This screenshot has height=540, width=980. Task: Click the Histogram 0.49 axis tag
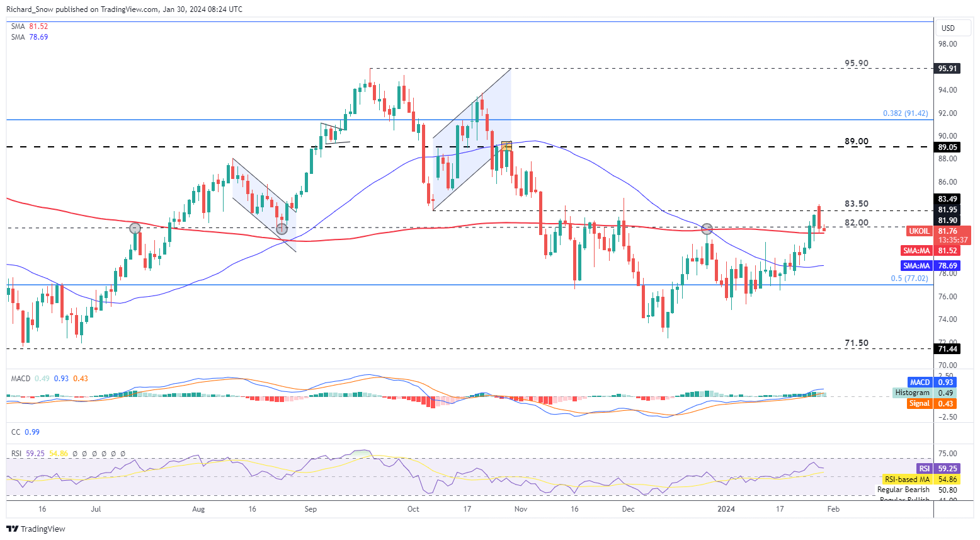pos(925,393)
